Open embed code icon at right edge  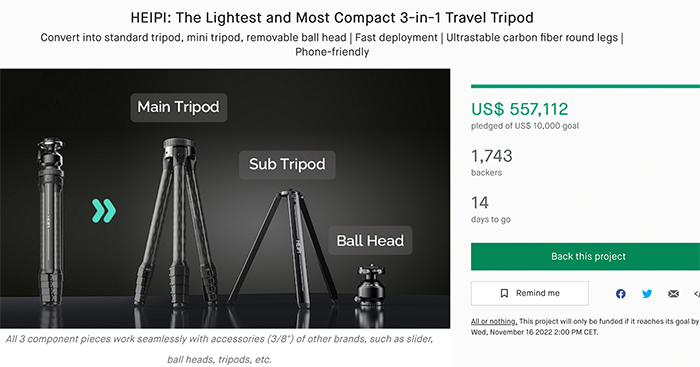click(697, 294)
